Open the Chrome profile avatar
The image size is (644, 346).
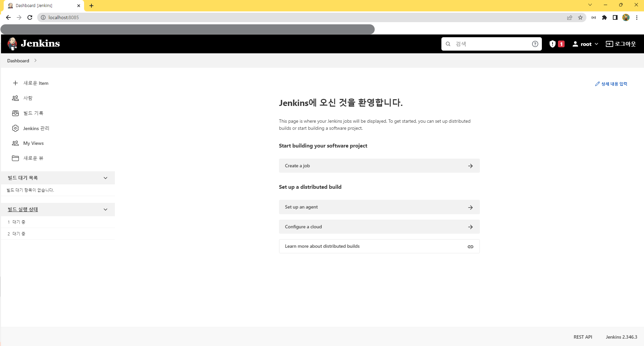[626, 17]
